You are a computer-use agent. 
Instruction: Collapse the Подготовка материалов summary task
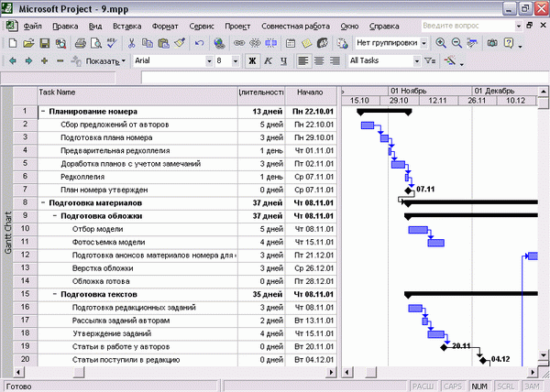click(43, 202)
